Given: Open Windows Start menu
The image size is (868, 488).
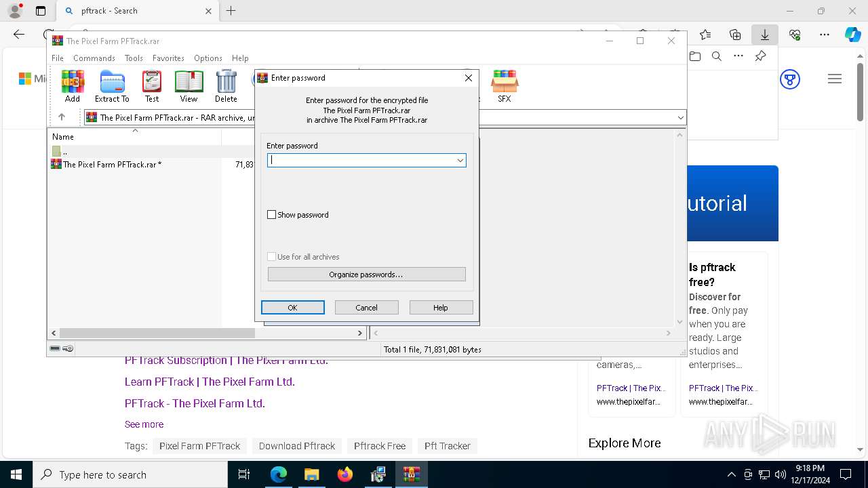Looking at the screenshot, I should coord(16,474).
